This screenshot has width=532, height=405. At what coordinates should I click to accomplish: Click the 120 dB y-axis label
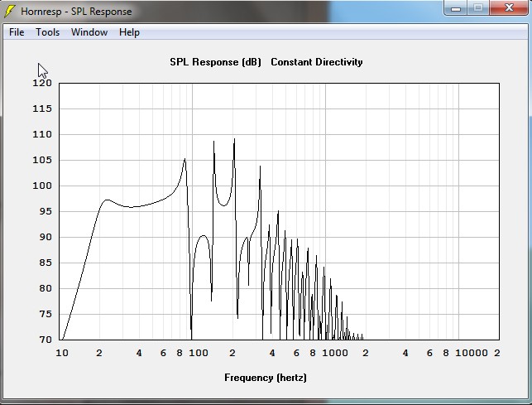coord(42,83)
